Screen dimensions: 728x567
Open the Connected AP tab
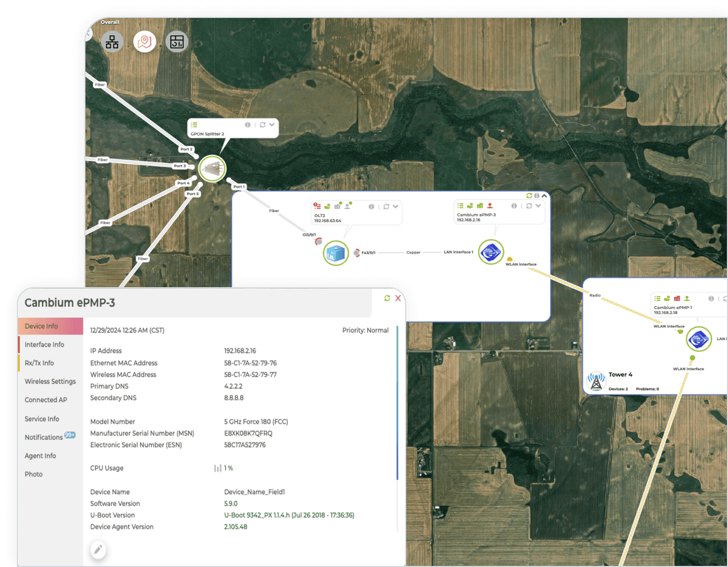51,400
